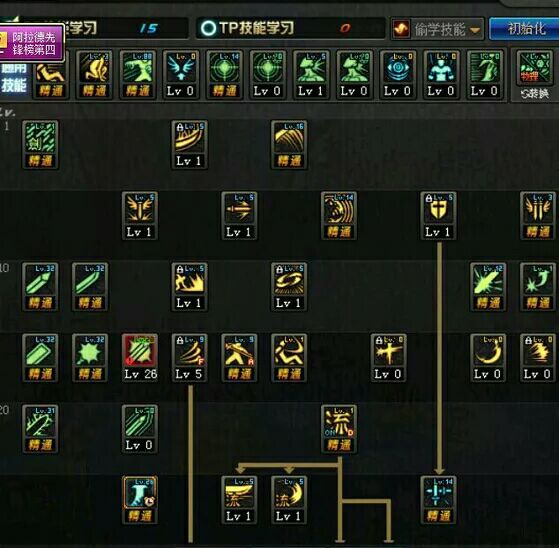The image size is (559, 548).
Task: Toggle the 物理 转换 conversion switch
Action: click(534, 75)
